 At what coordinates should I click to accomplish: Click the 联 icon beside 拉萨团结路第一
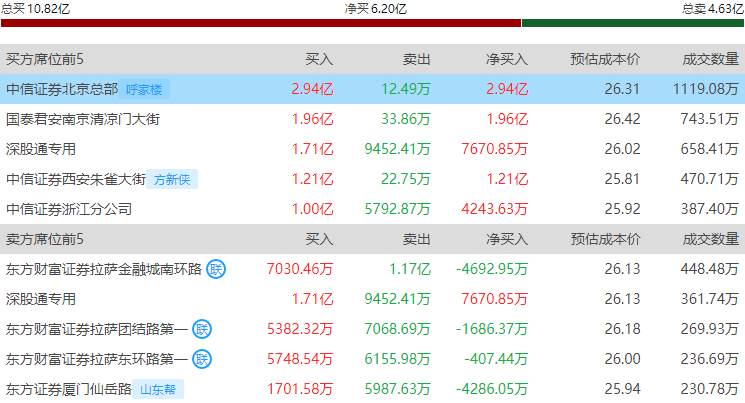pos(202,329)
